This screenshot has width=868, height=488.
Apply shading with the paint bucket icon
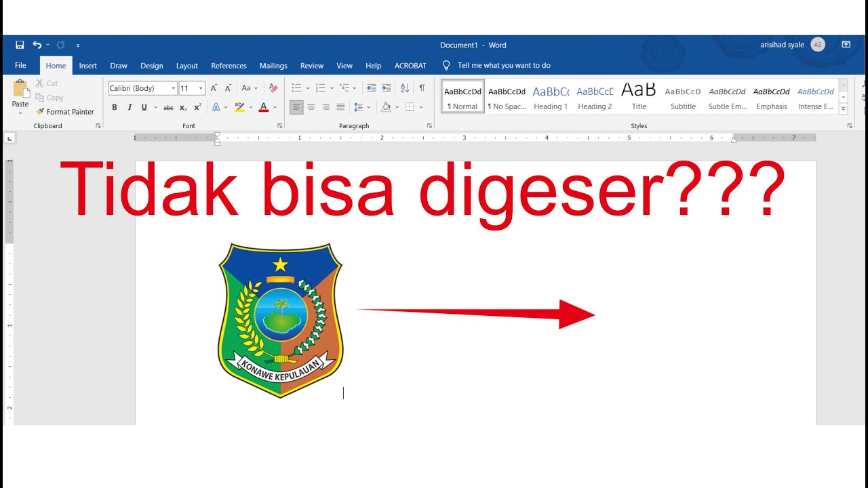click(x=385, y=107)
